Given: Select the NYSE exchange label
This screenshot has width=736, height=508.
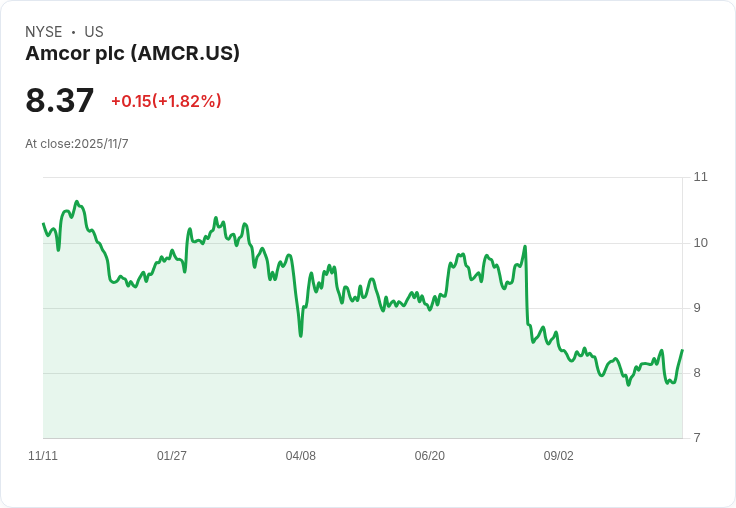Looking at the screenshot, I should [x=44, y=32].
